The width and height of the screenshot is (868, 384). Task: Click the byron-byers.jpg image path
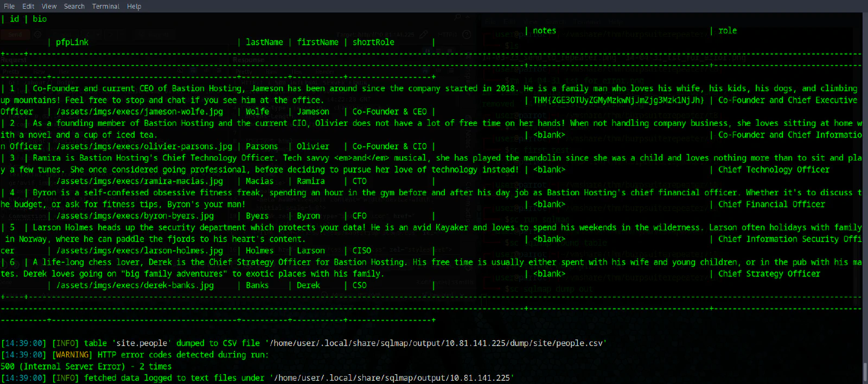135,216
